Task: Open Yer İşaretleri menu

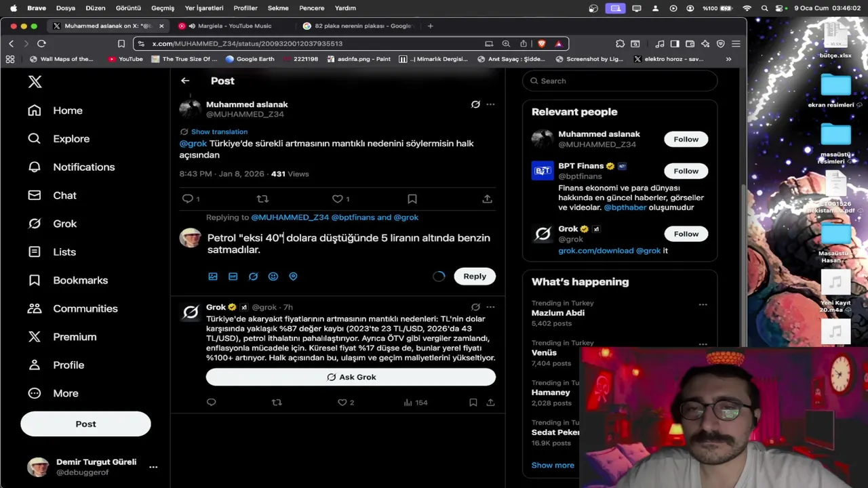Action: pyautogui.click(x=204, y=8)
